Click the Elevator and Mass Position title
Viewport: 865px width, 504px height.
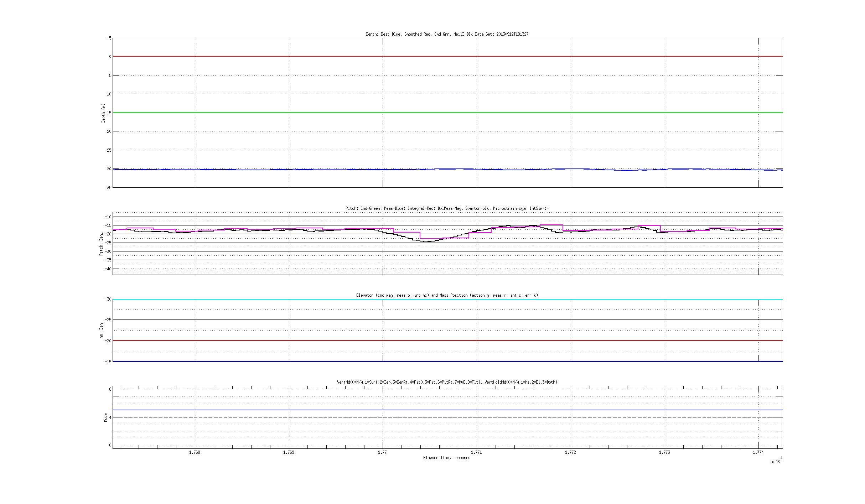[x=447, y=295]
